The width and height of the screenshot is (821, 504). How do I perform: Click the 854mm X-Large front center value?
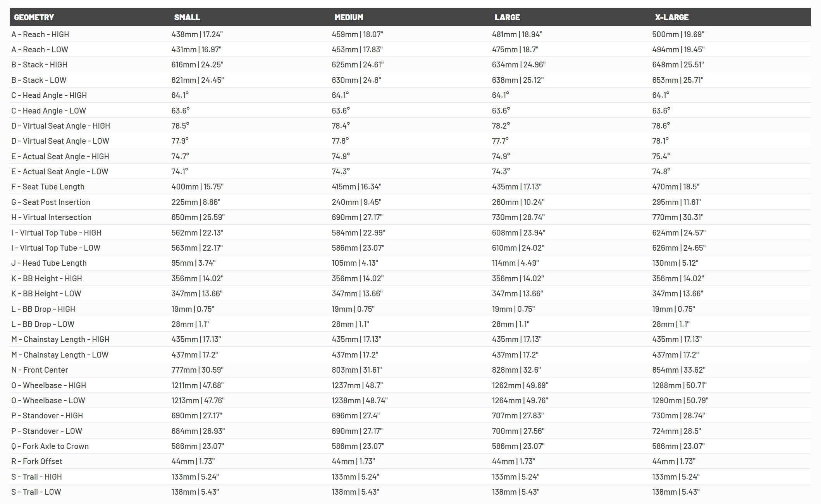679,370
